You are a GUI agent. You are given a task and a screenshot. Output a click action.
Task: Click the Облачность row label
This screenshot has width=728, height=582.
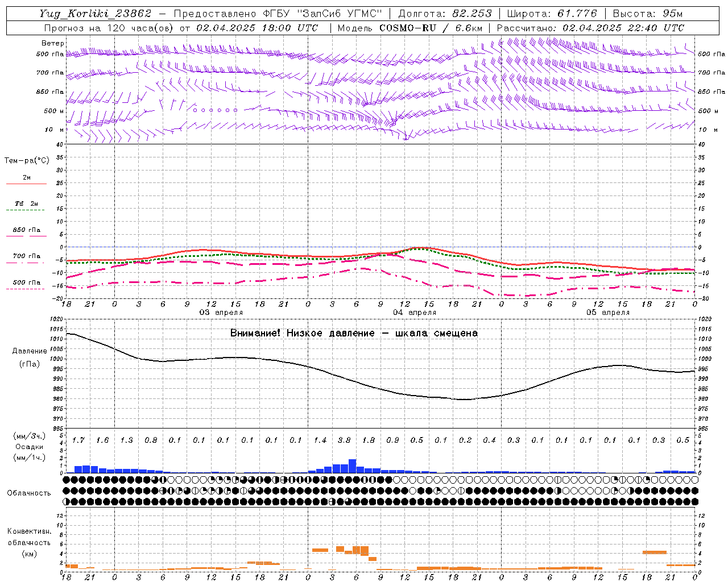click(x=29, y=493)
